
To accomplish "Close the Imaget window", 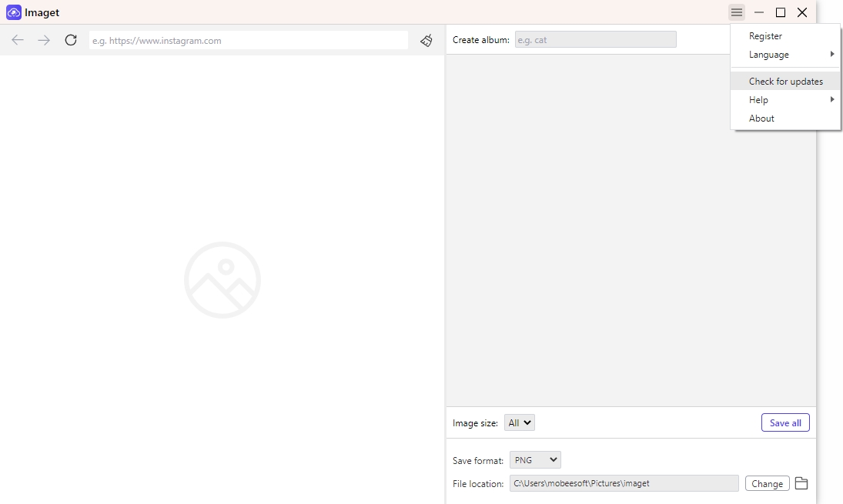I will [802, 12].
